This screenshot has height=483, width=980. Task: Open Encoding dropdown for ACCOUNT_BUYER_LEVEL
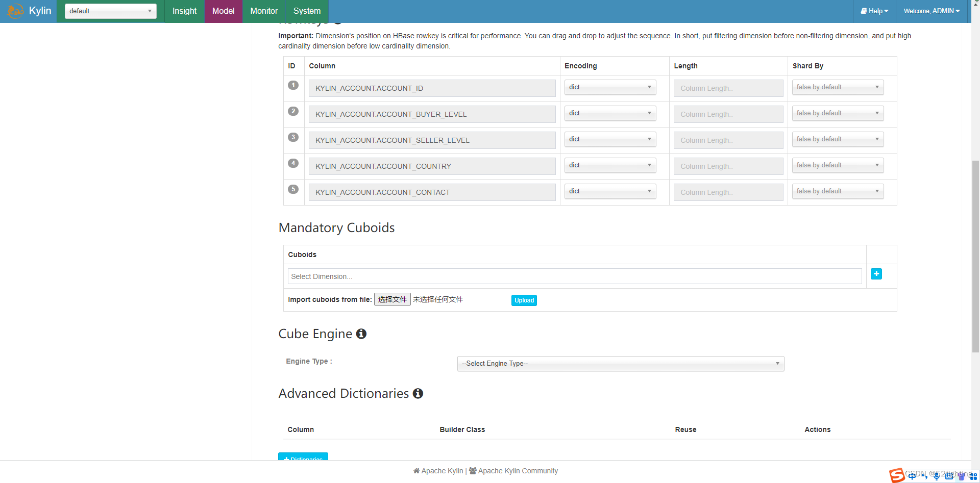coord(610,113)
